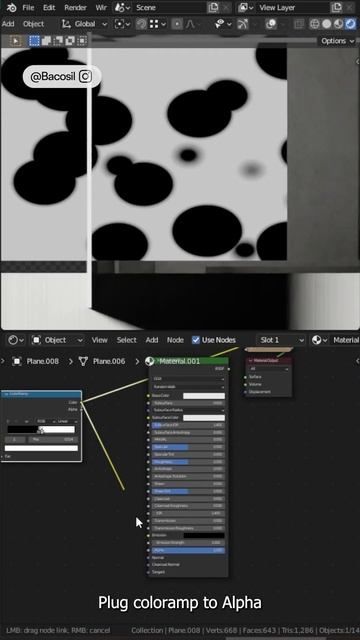360x640 pixels.
Task: Open the scene browse icon dropdown
Action: tap(122, 7)
